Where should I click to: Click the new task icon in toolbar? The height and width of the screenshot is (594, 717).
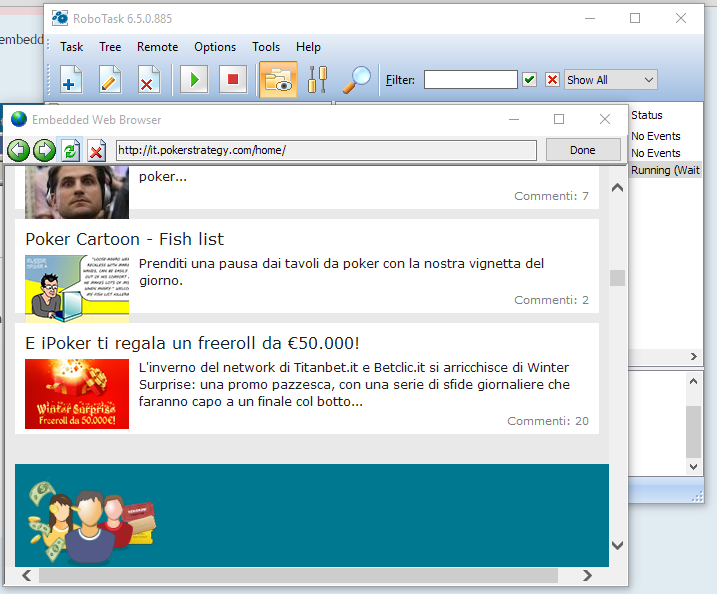[72, 80]
